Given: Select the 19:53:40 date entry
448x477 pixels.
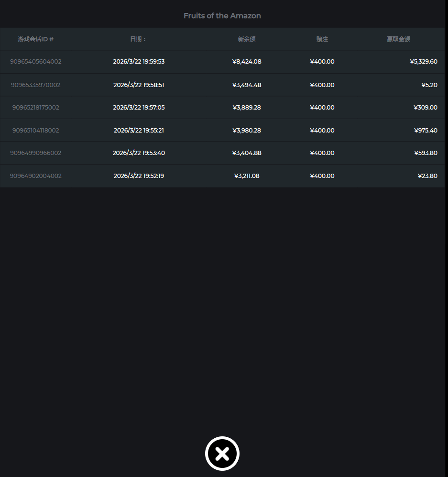Looking at the screenshot, I should point(139,153).
